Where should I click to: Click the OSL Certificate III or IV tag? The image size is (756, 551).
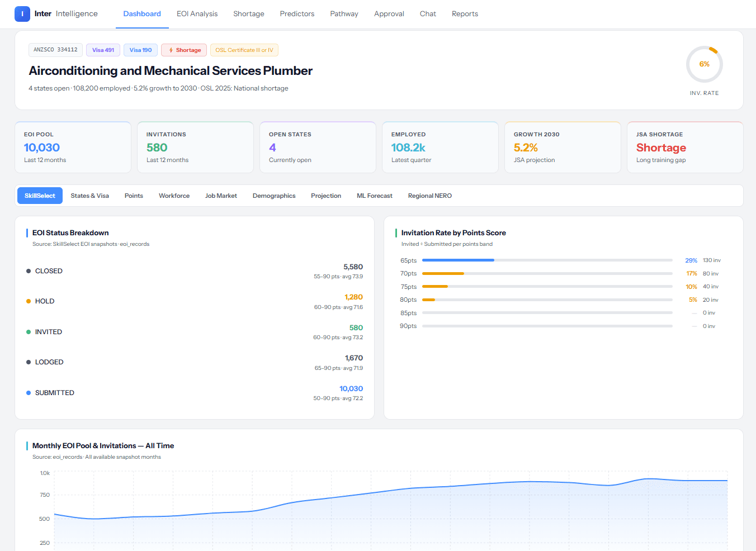[x=244, y=50]
